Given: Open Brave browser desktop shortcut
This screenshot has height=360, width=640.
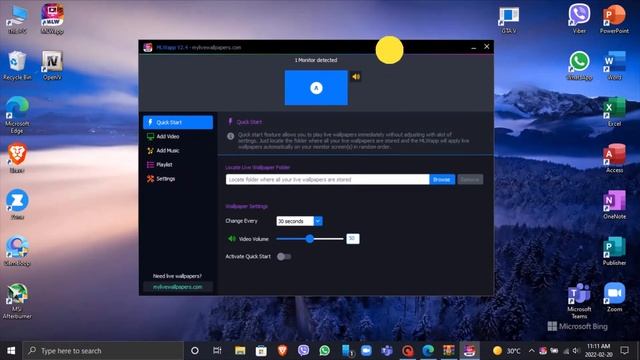Looking at the screenshot, I should [x=17, y=158].
